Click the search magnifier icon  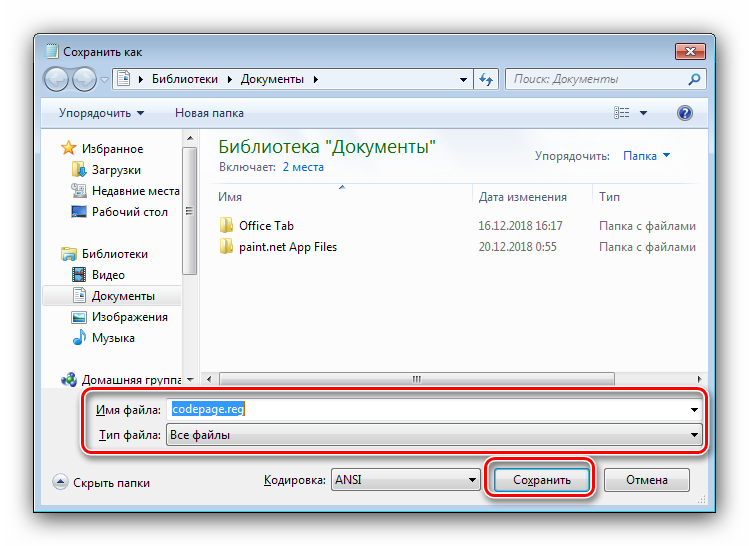tap(694, 79)
